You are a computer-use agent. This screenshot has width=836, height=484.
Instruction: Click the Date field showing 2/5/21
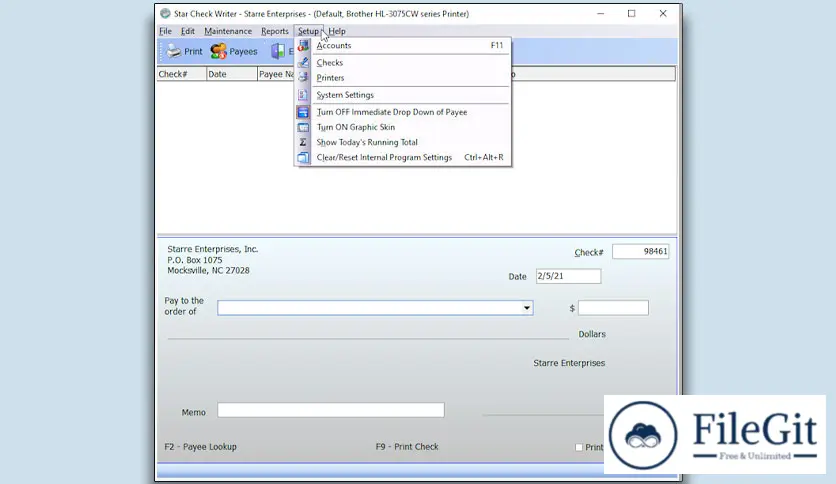pyautogui.click(x=568, y=276)
